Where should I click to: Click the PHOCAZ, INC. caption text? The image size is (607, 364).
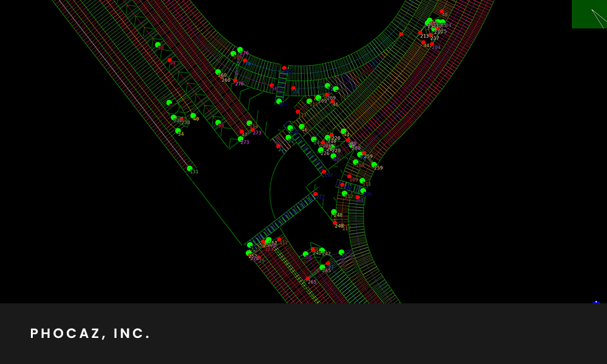90,334
